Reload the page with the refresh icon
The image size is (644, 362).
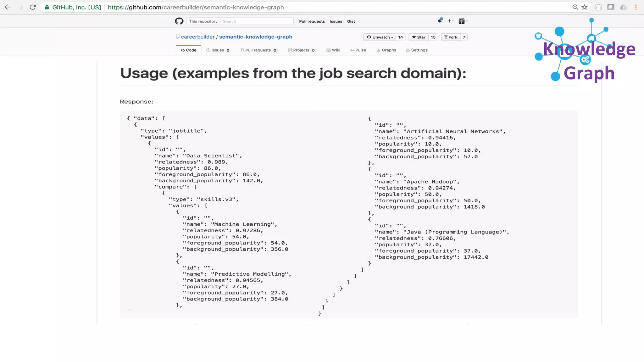click(33, 7)
